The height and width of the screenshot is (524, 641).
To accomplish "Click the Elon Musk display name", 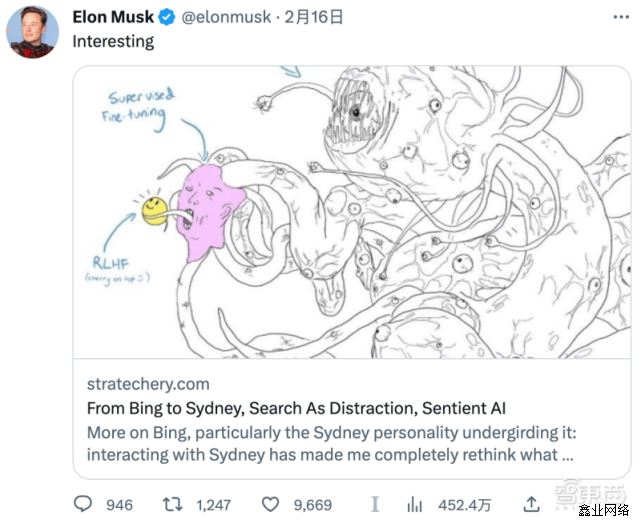I will click(114, 17).
